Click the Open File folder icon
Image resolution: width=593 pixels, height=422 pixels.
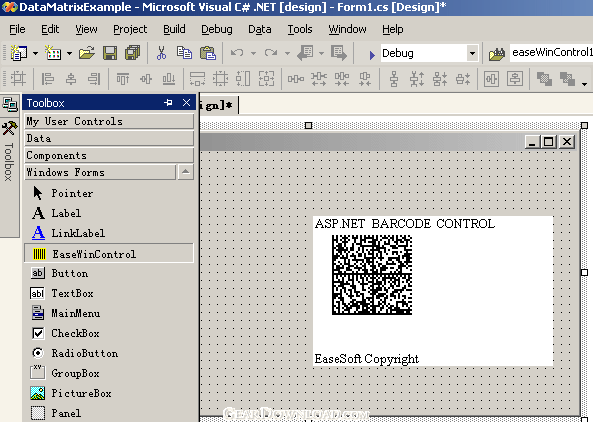87,53
